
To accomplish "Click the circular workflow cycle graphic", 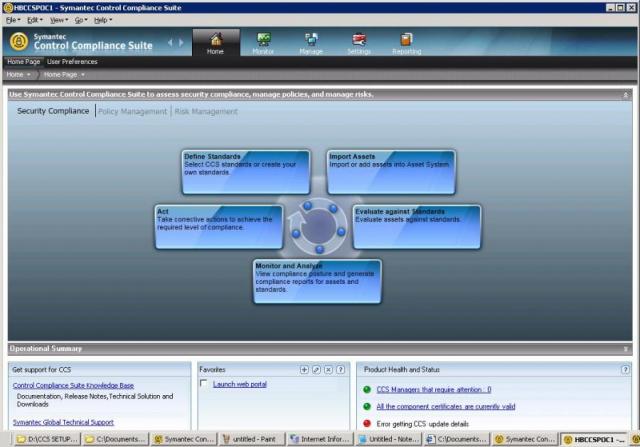I will coord(318,227).
